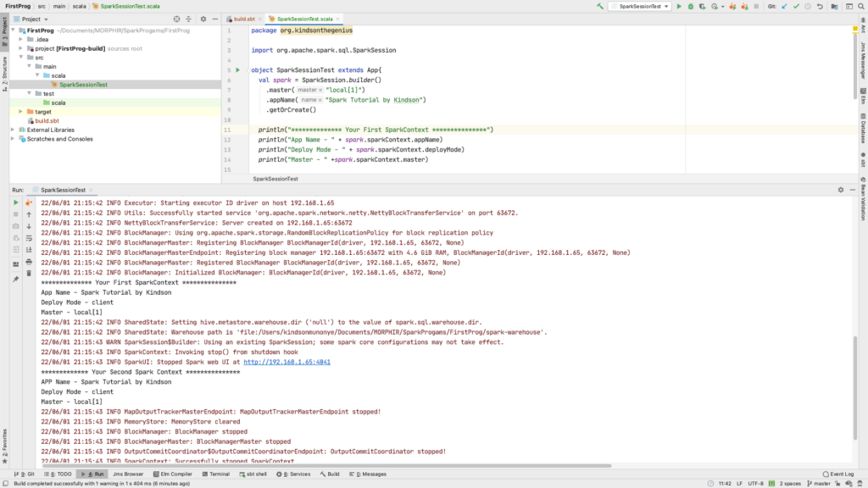Open Search Everywhere magnifier icon
868x488 pixels.
click(x=861, y=6)
